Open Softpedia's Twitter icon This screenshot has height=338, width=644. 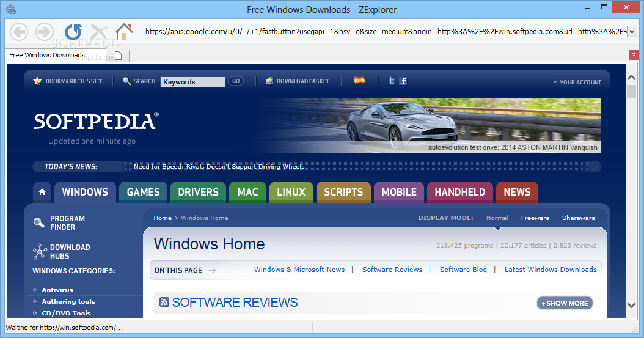point(392,81)
